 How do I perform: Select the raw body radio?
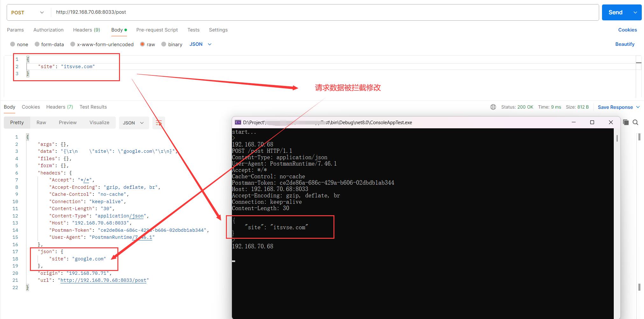point(142,44)
